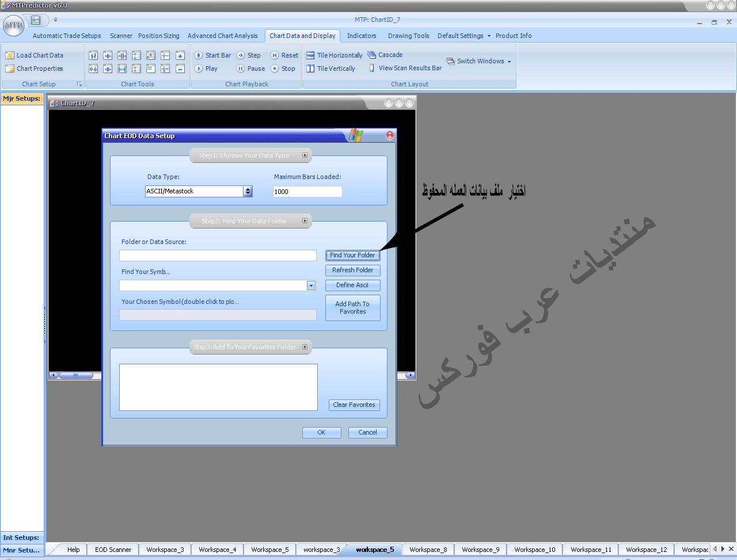Switch to the Workspace_3 tab
Screen dimensions: 737x560
click(165, 550)
